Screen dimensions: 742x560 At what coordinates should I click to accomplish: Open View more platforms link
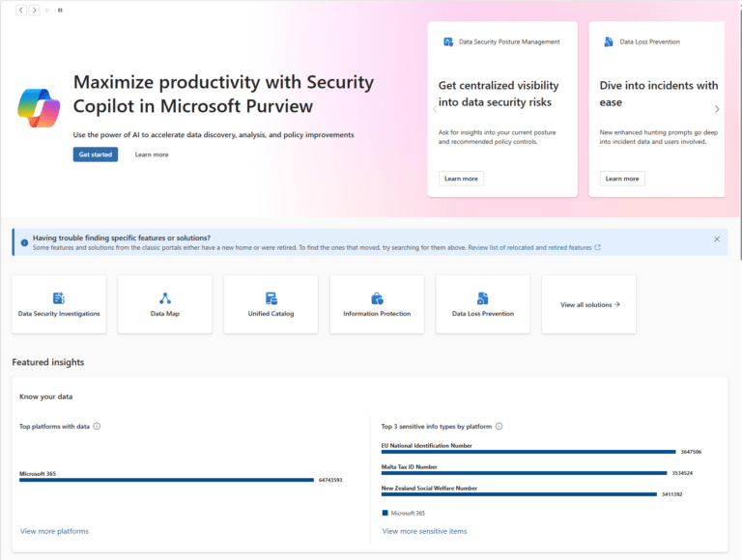tap(54, 531)
